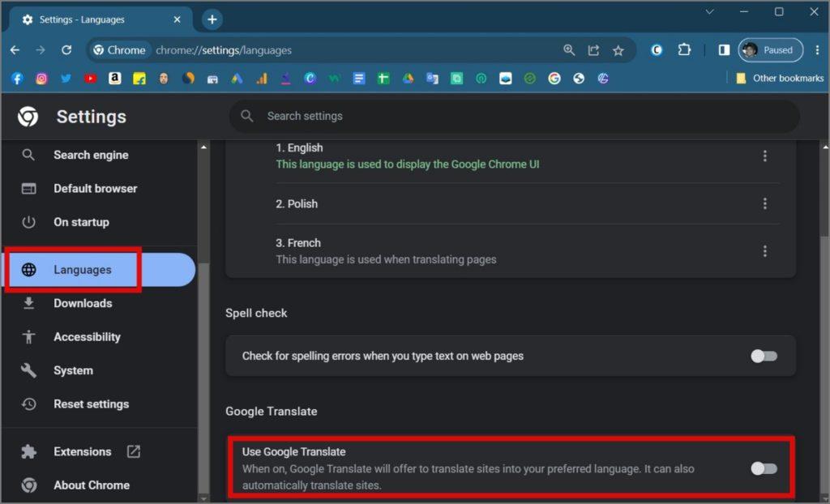Click the zoom magnifier in address bar

(569, 49)
